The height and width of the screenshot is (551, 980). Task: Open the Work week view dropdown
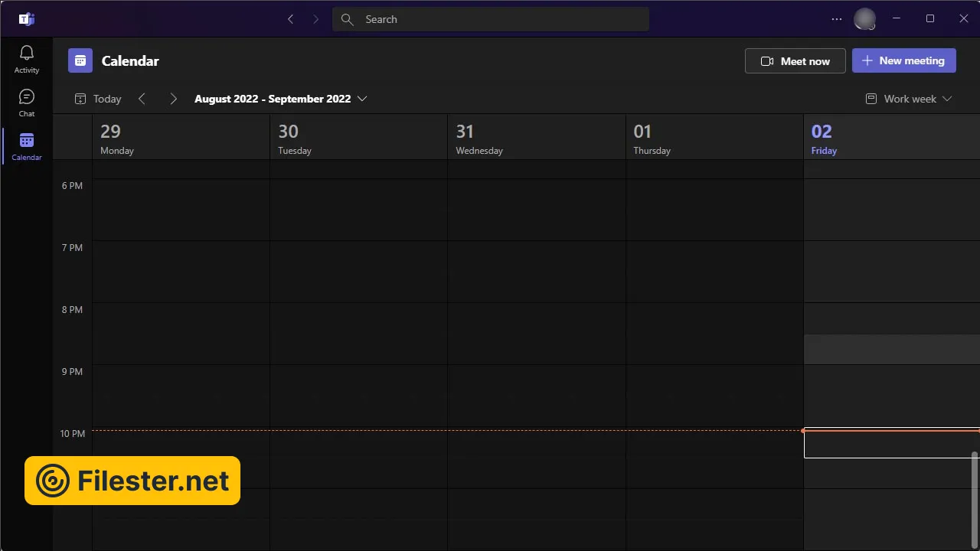(909, 99)
